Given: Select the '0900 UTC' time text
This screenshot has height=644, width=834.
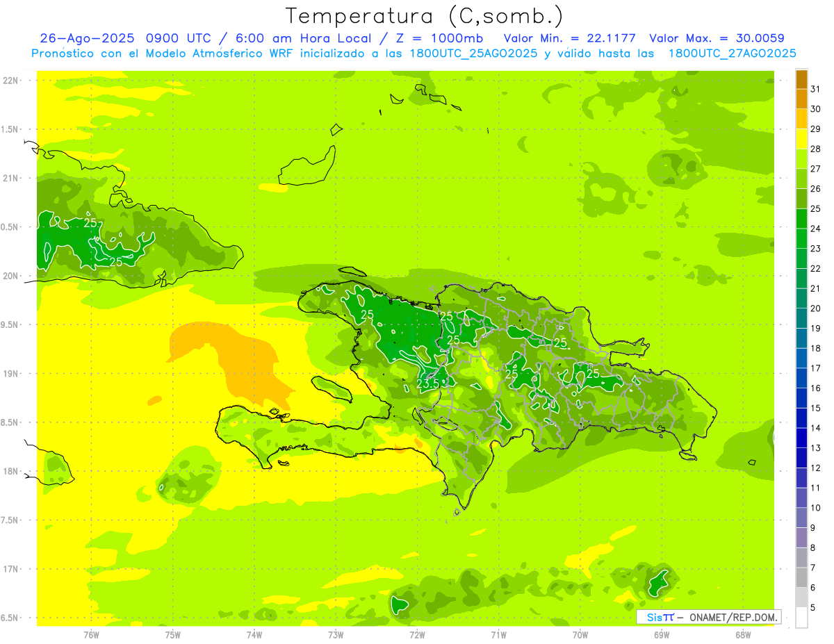Looking at the screenshot, I should coord(178,38).
